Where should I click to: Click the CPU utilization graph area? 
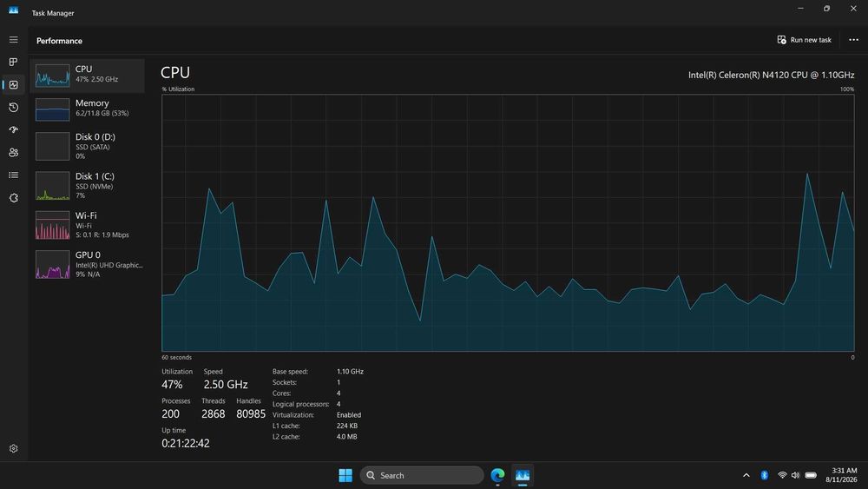[x=508, y=222]
